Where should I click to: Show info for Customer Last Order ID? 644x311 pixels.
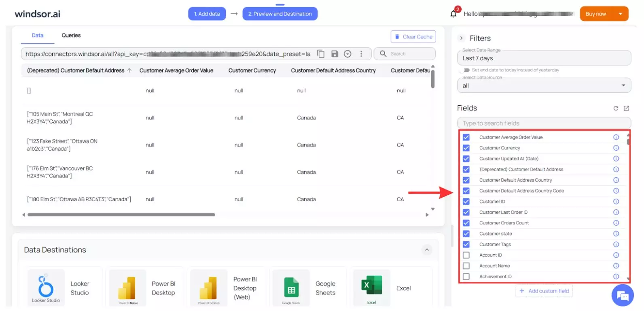(x=616, y=212)
